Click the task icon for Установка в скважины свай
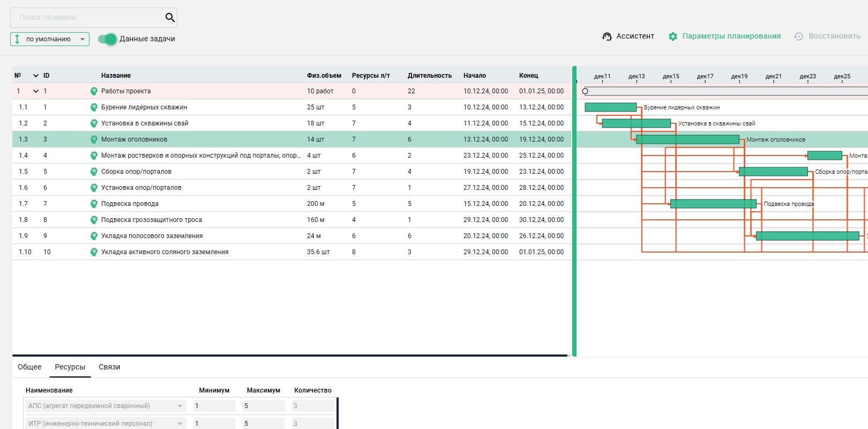The image size is (868, 429). pos(94,123)
